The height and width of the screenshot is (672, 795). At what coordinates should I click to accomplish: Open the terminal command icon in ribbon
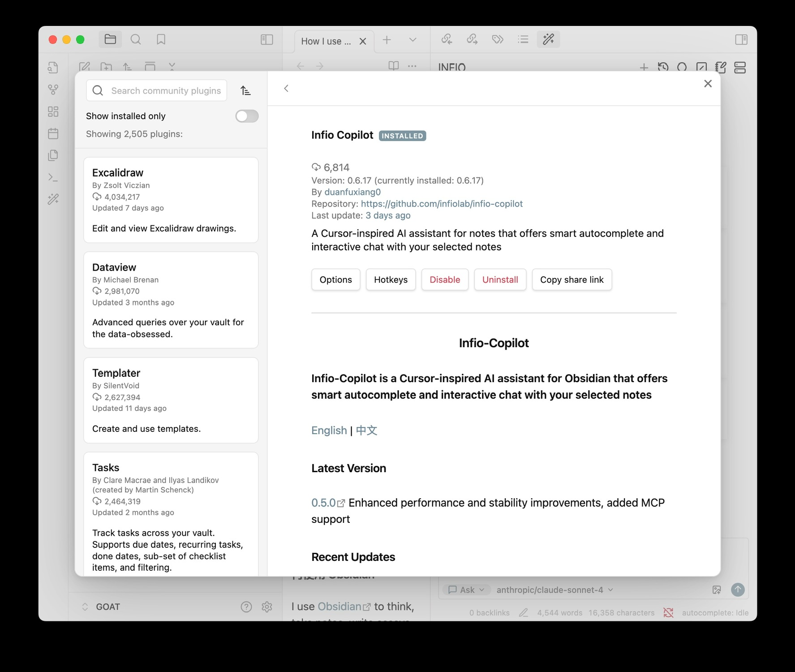coord(53,177)
